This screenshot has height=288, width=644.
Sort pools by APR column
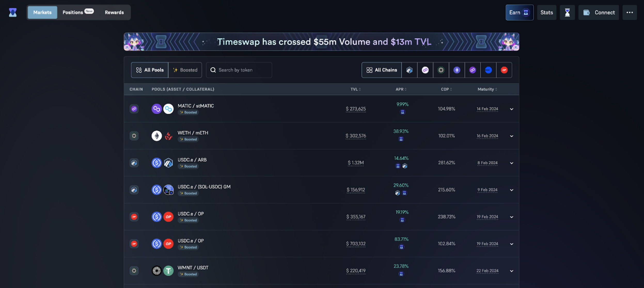point(401,89)
